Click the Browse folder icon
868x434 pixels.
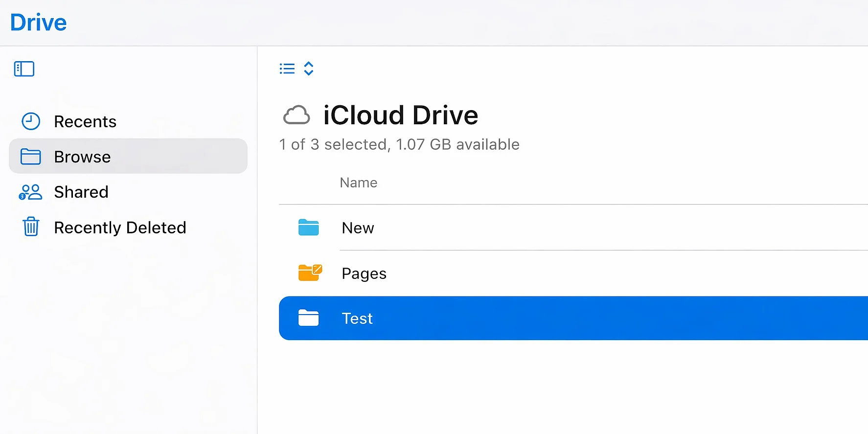[x=30, y=157]
